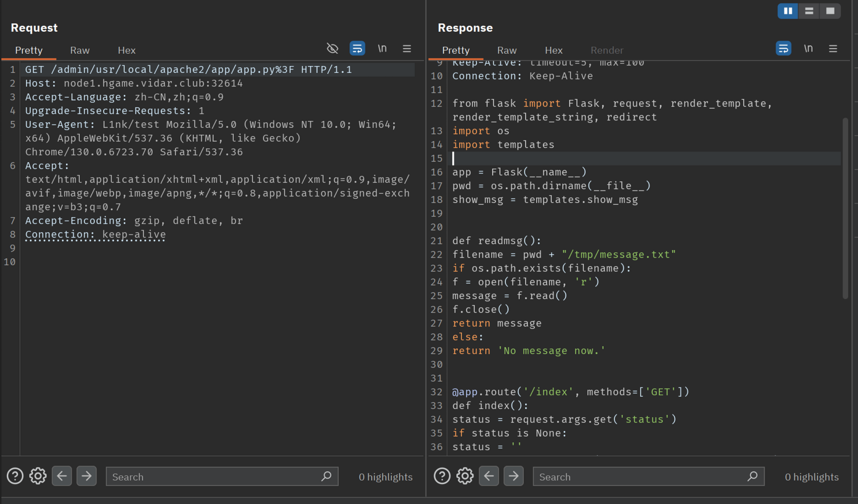The height and width of the screenshot is (504, 858).
Task: Click the Response search magnifier icon
Action: point(753,477)
